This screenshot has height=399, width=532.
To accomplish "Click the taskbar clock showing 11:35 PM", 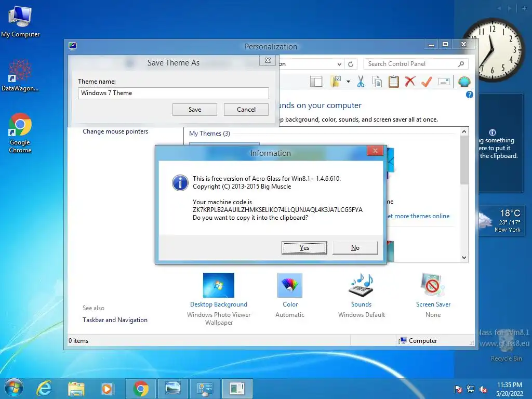I will pyautogui.click(x=510, y=389).
